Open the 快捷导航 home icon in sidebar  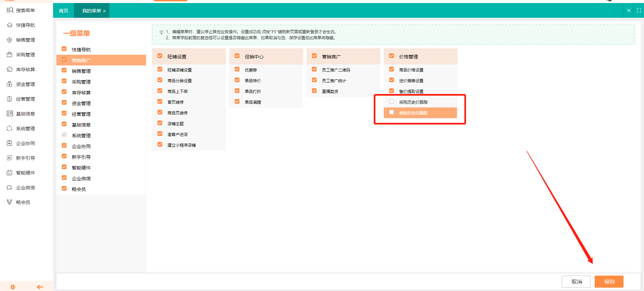[10, 25]
